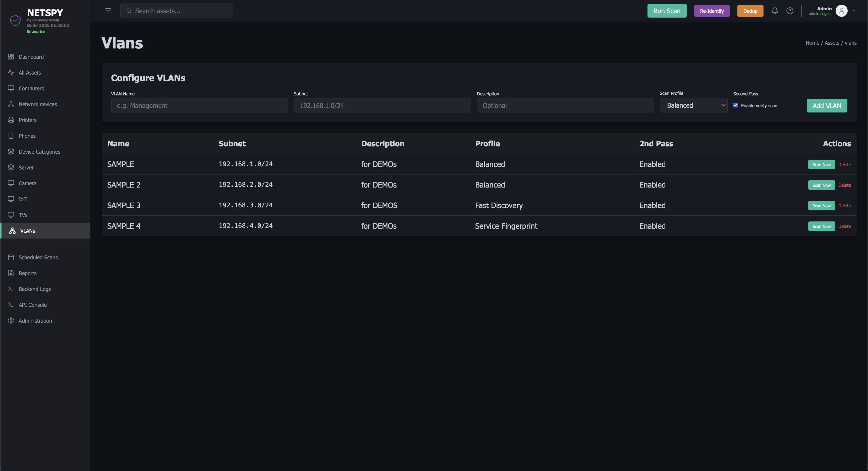Click subnet 192.168.2.0/24 cell

(246, 185)
